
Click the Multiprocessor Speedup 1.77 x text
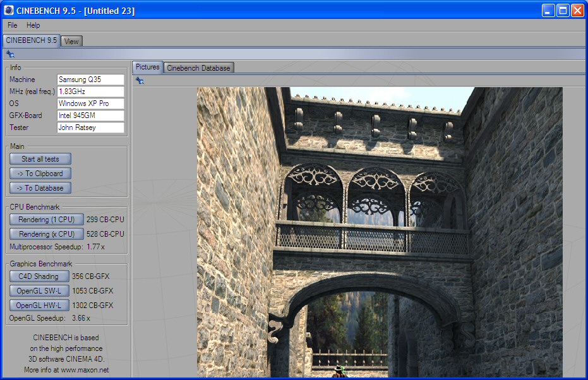coord(57,247)
